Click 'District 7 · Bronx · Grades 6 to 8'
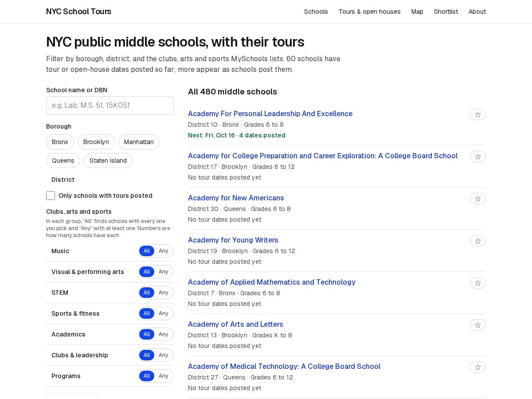 pyautogui.click(x=234, y=293)
